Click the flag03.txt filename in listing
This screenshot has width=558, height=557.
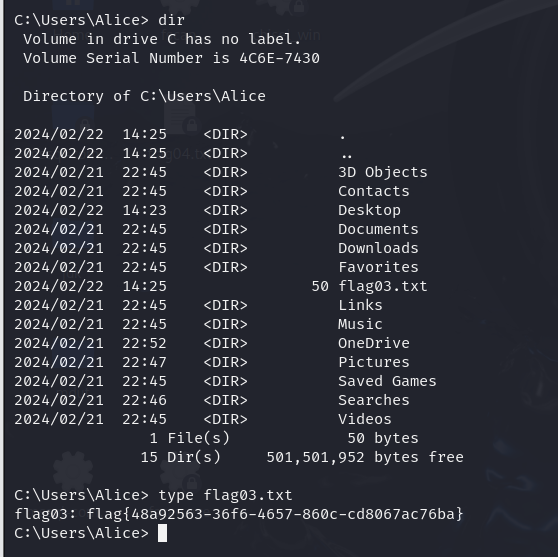tap(383, 286)
